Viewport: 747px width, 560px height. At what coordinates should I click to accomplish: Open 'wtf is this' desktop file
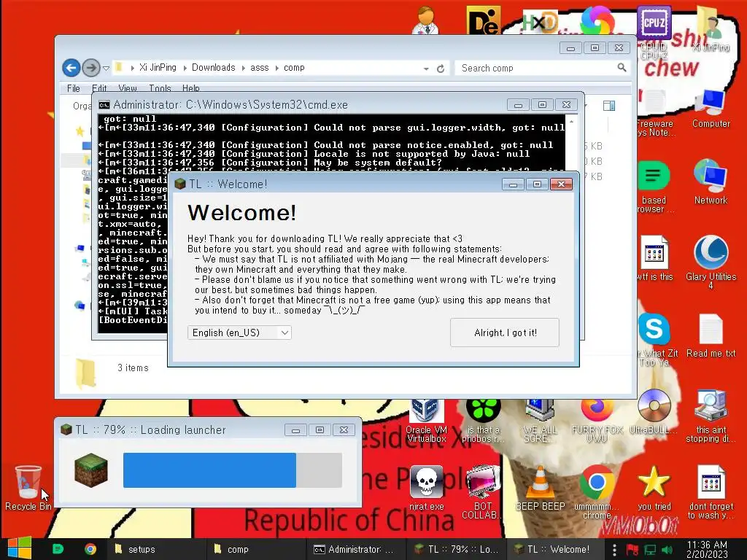point(654,258)
